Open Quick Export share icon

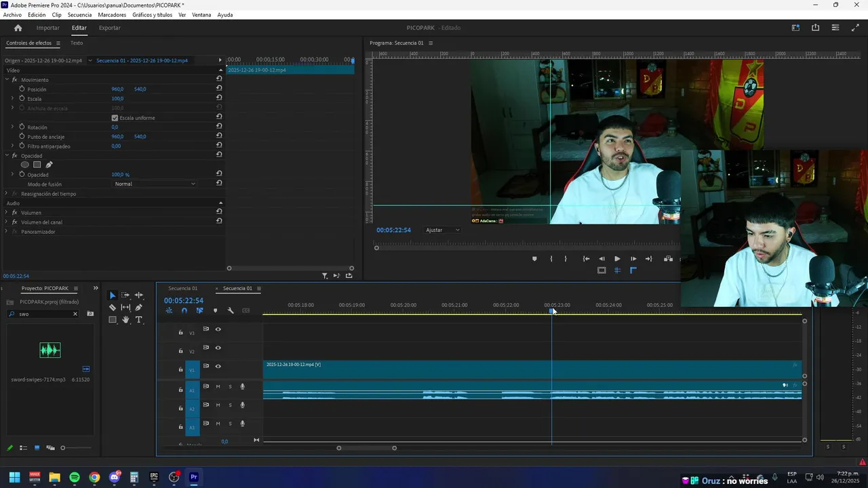tap(815, 28)
